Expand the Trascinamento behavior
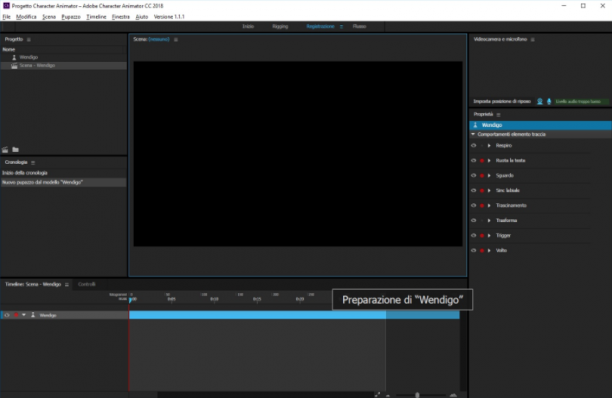 (489, 205)
